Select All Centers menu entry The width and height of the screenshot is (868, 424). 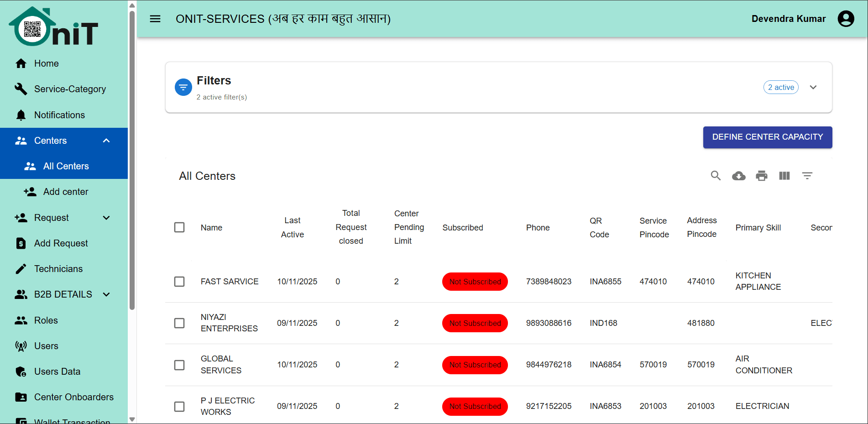(x=64, y=166)
